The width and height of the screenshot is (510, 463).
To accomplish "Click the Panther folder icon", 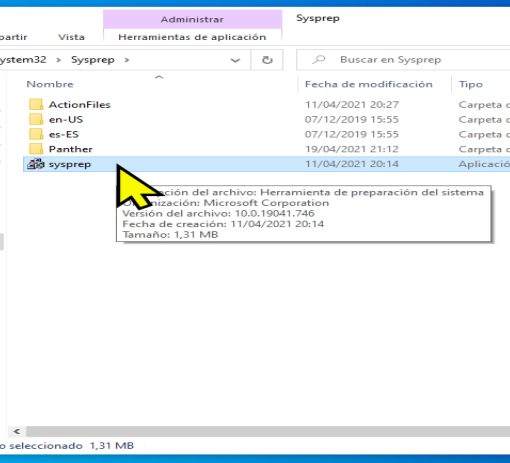I will point(36,149).
